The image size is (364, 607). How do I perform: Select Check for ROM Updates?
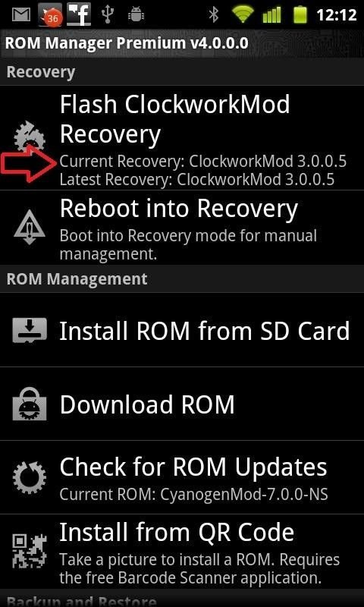[182, 477]
